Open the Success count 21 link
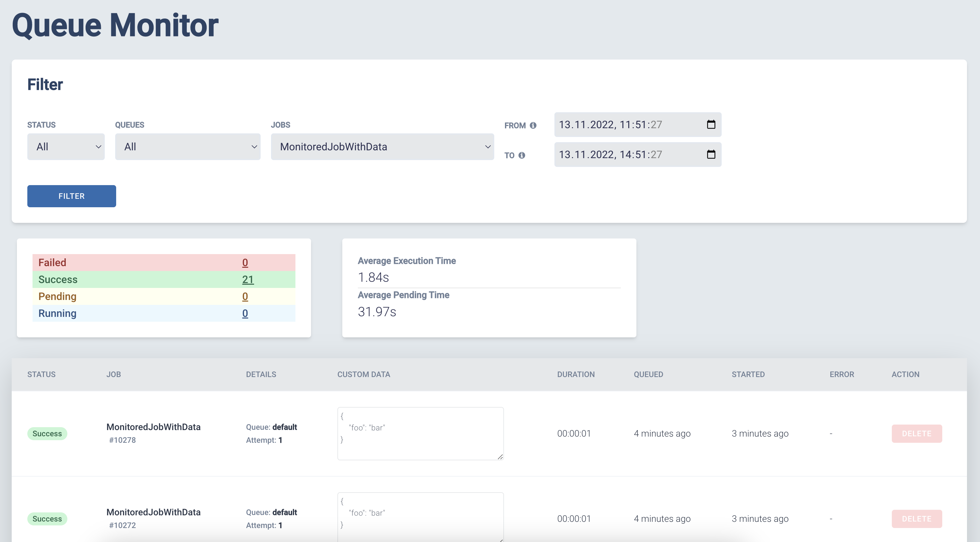This screenshot has height=542, width=980. 248,279
